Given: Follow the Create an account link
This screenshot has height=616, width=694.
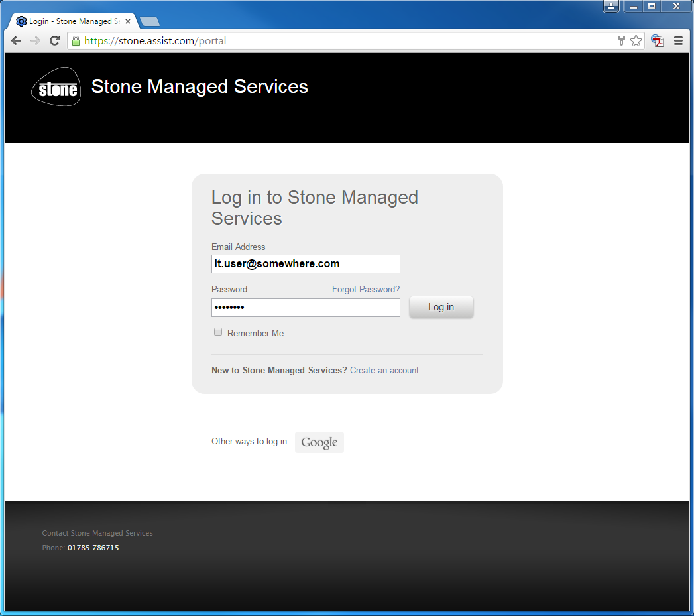Looking at the screenshot, I should pyautogui.click(x=384, y=370).
